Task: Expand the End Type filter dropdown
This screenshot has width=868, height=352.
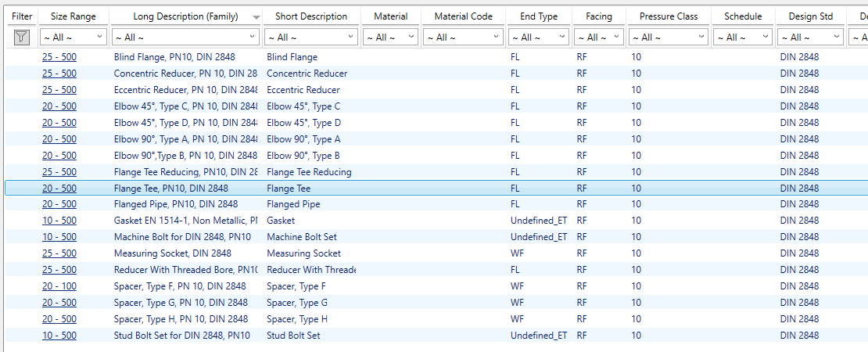Action: (562, 37)
